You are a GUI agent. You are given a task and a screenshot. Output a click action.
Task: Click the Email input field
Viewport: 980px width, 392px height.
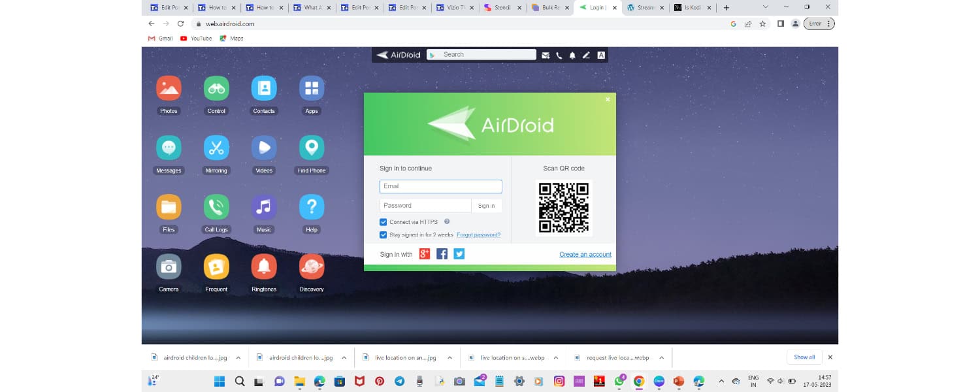pyautogui.click(x=441, y=186)
